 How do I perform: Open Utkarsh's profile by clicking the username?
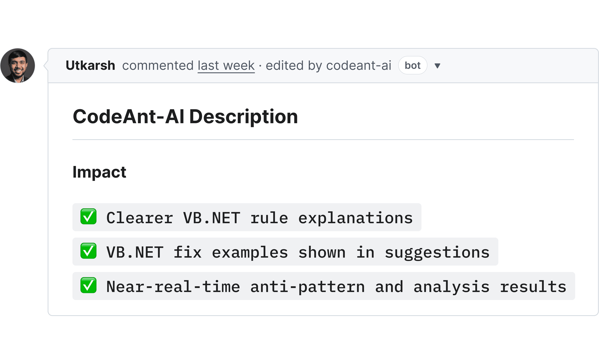pos(91,65)
